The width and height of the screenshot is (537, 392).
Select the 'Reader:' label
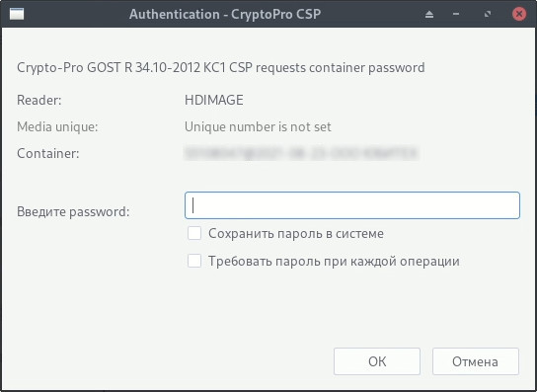coord(39,100)
